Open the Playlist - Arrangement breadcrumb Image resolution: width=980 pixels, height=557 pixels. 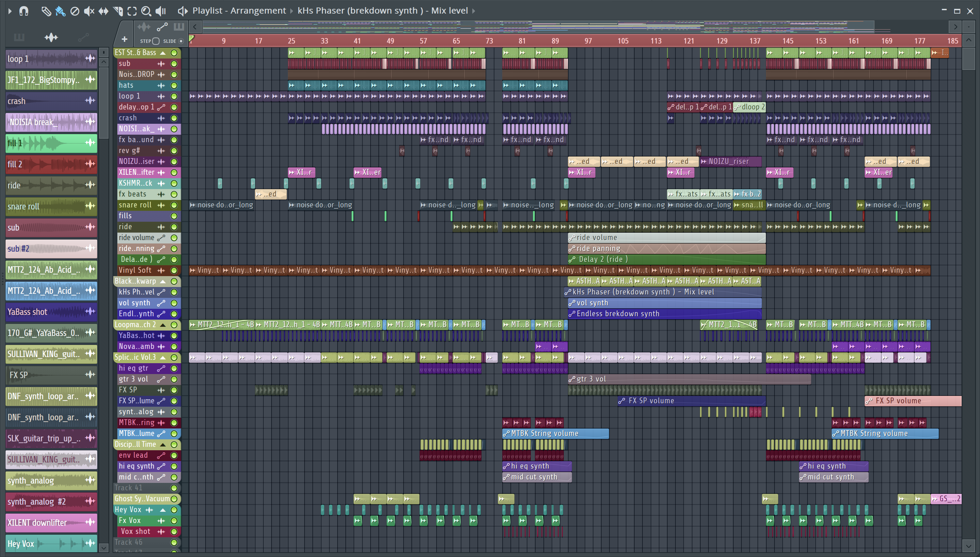point(239,11)
